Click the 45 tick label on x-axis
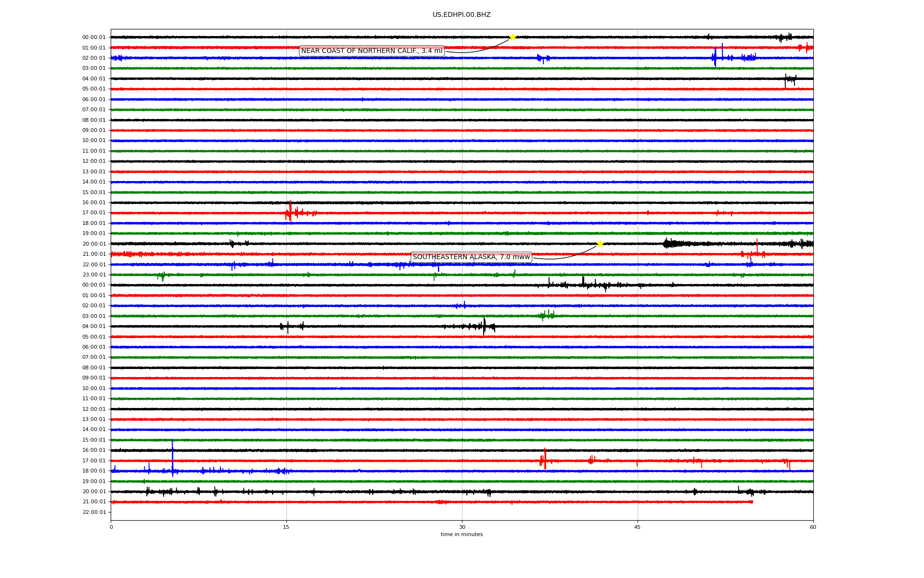Image resolution: width=924 pixels, height=578 pixels. point(638,527)
